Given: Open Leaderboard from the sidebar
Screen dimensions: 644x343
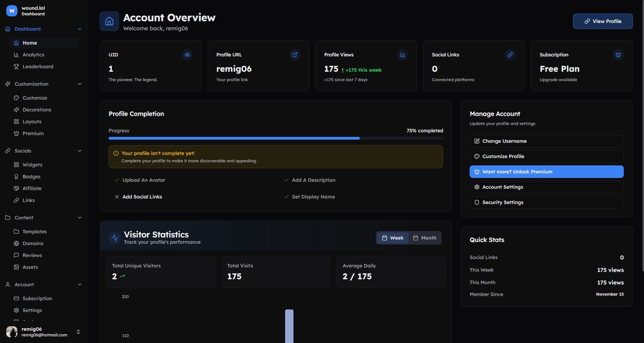Looking at the screenshot, I should [x=38, y=67].
